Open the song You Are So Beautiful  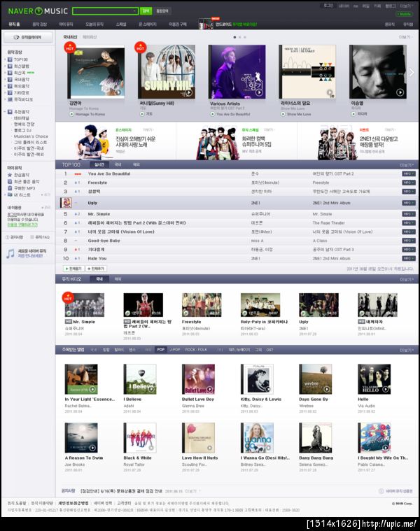pos(109,174)
